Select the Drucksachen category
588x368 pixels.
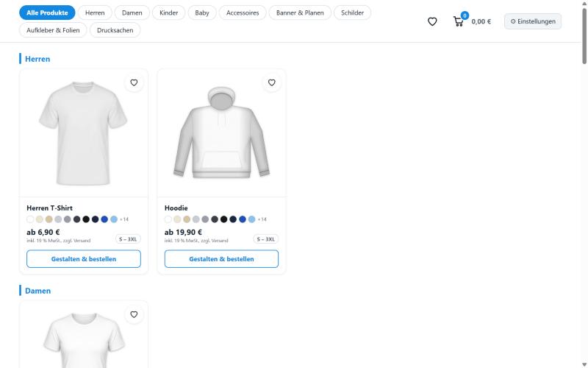coord(115,30)
